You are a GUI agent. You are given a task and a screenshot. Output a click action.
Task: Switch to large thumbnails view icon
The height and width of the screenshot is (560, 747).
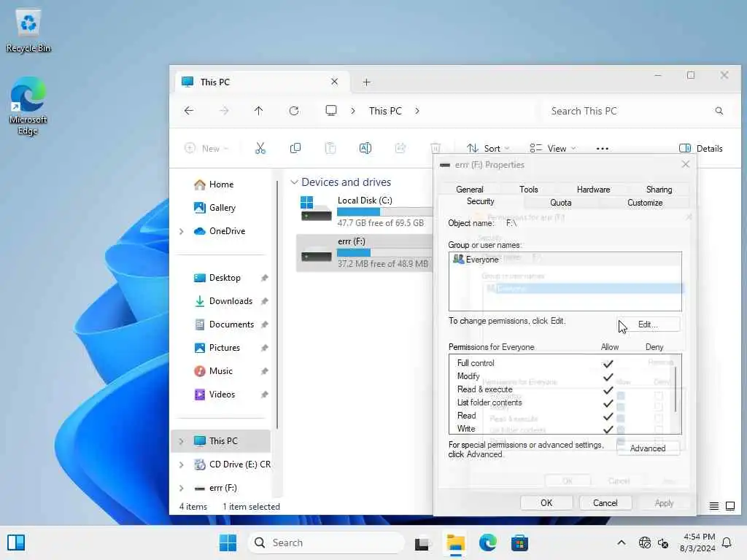729,506
